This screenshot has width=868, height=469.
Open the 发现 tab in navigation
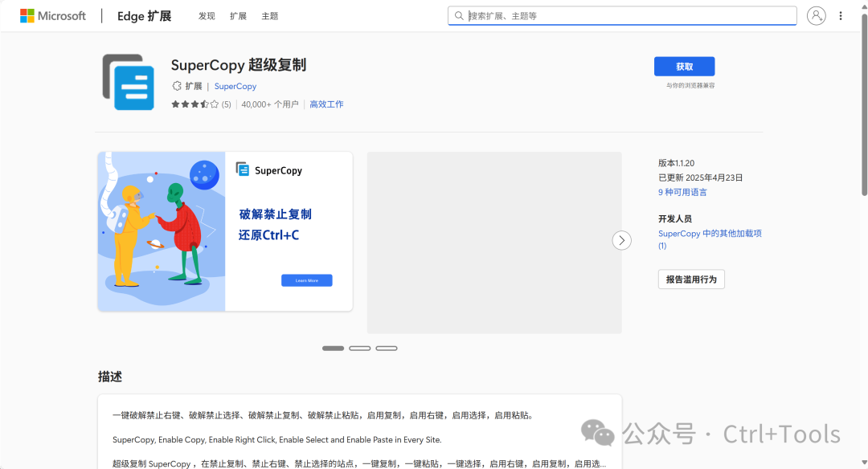coord(207,16)
